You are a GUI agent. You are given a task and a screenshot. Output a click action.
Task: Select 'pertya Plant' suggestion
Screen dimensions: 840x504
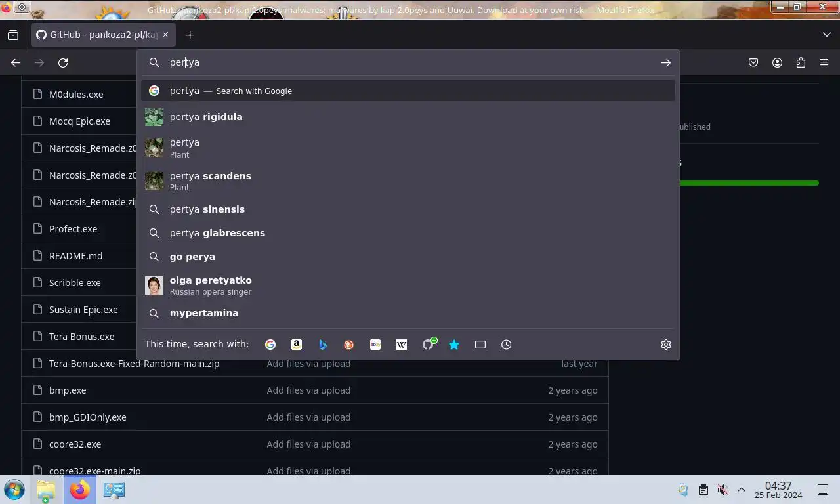tap(408, 148)
